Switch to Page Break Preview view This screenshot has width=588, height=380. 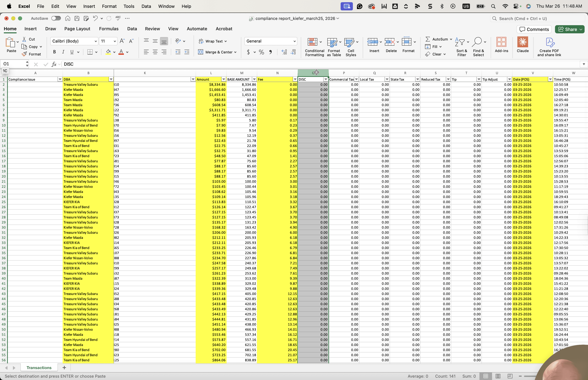(x=510, y=376)
